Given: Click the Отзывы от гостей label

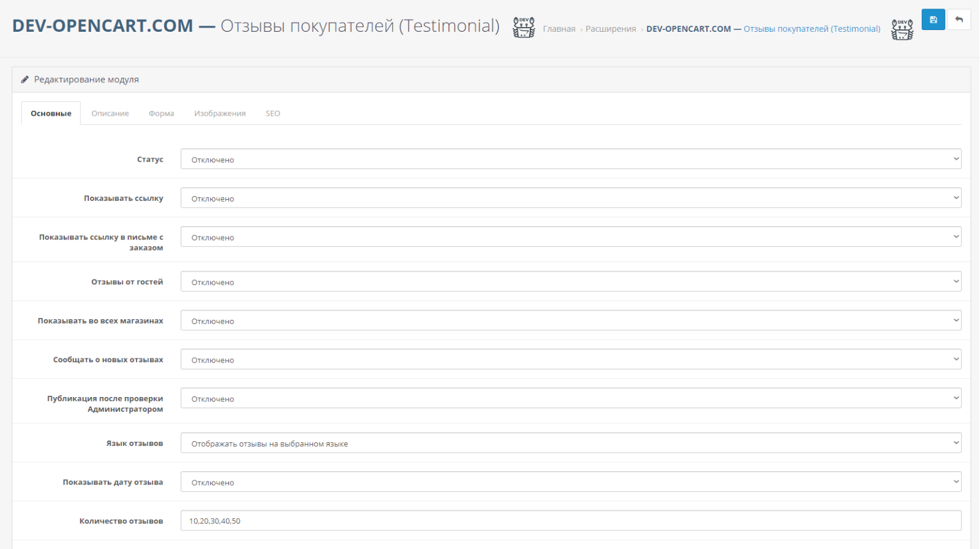Looking at the screenshot, I should [x=127, y=282].
